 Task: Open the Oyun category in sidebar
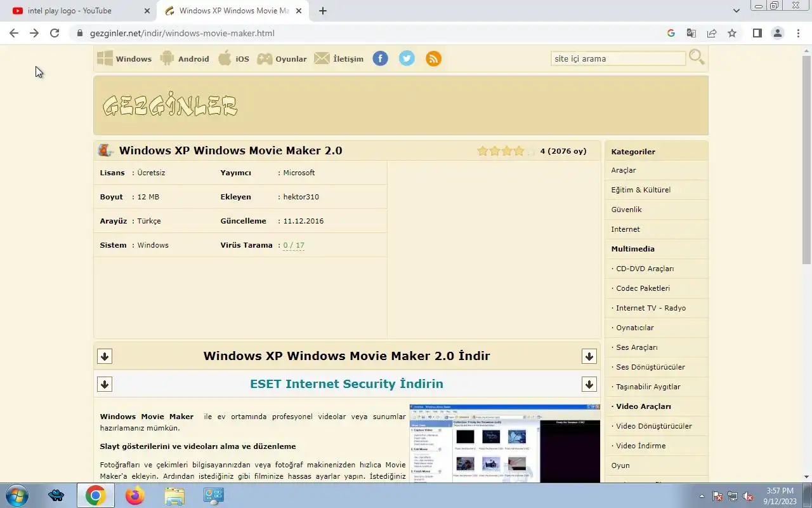pos(620,465)
